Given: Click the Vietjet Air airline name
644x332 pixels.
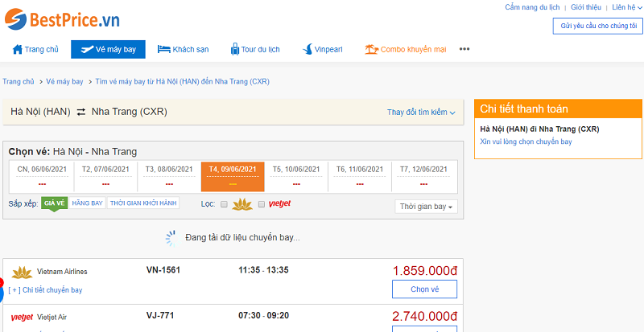Looking at the screenshot, I should [x=52, y=318].
